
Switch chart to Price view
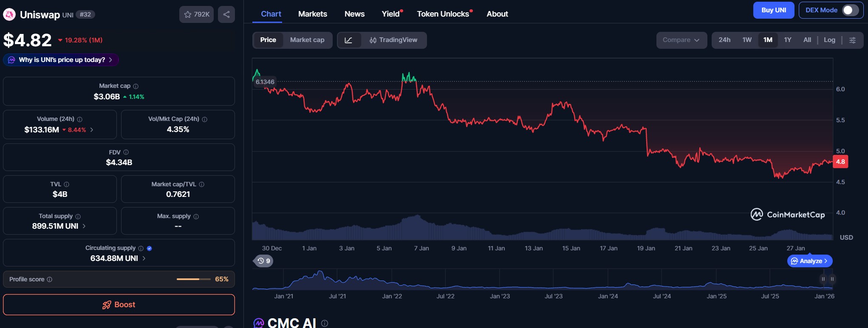coord(268,40)
